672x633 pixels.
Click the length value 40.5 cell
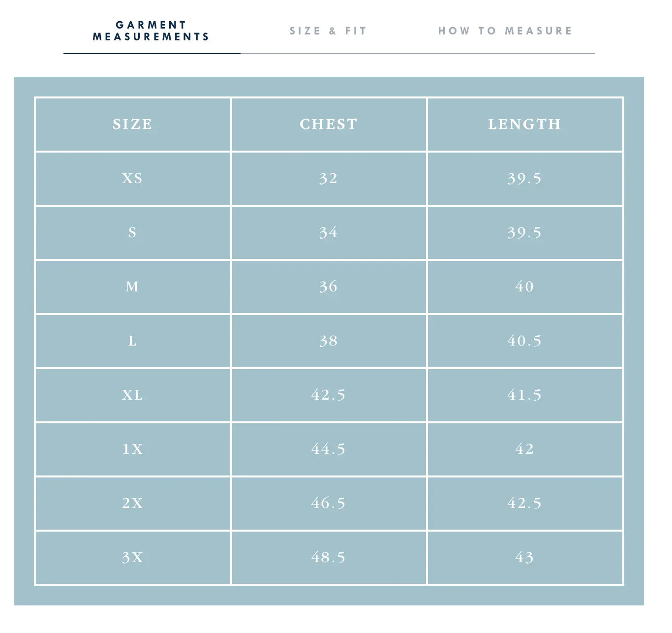pos(525,341)
